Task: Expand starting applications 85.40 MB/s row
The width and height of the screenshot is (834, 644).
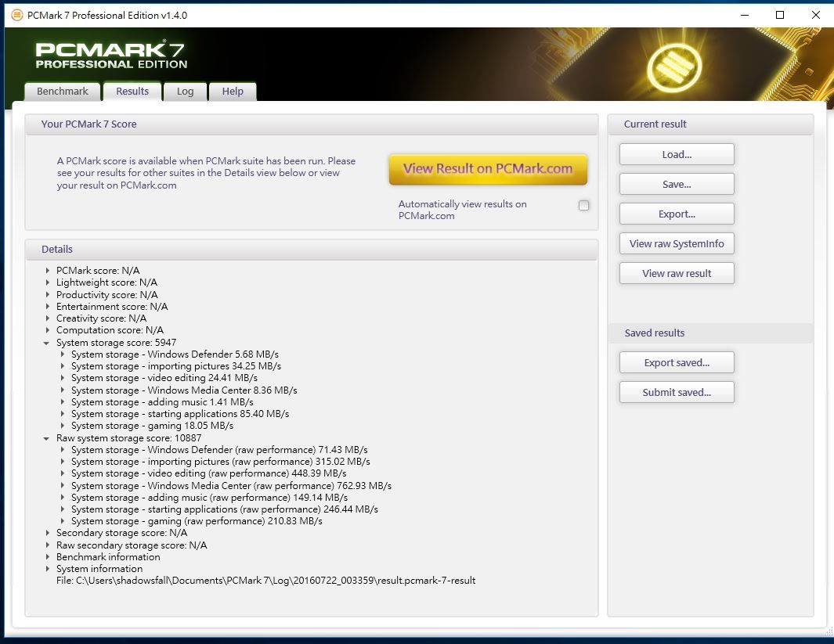Action: 62,414
